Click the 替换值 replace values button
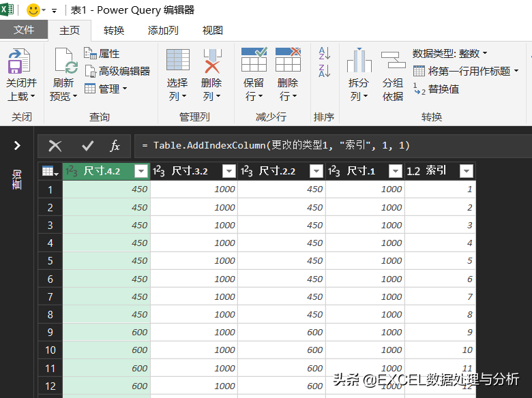Image resolution: width=532 pixels, height=398 pixels. click(x=437, y=89)
